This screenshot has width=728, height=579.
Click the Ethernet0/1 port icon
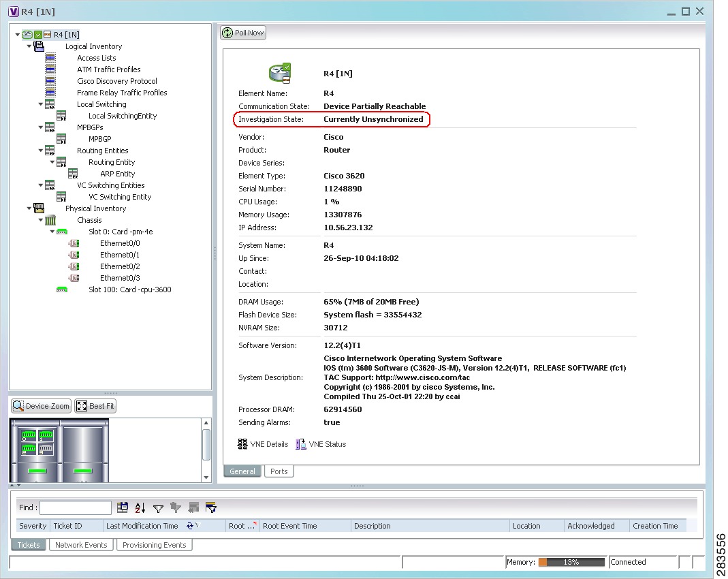(x=74, y=255)
